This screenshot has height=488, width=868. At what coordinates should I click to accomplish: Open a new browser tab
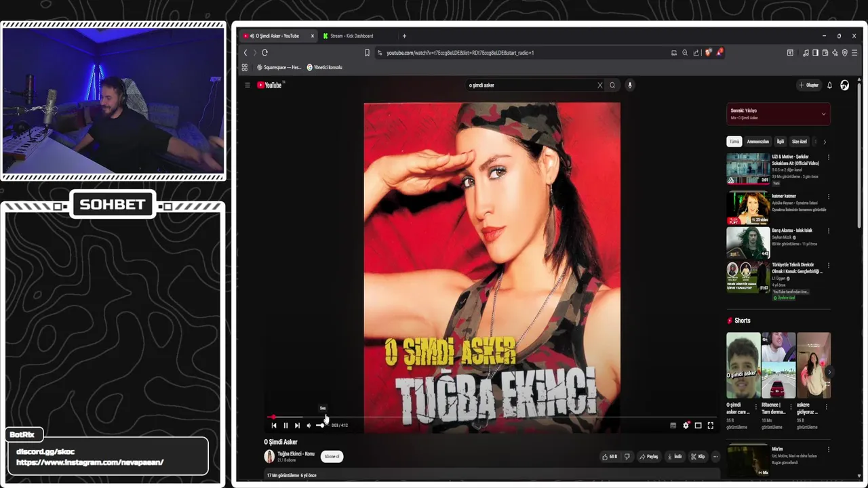coord(404,36)
